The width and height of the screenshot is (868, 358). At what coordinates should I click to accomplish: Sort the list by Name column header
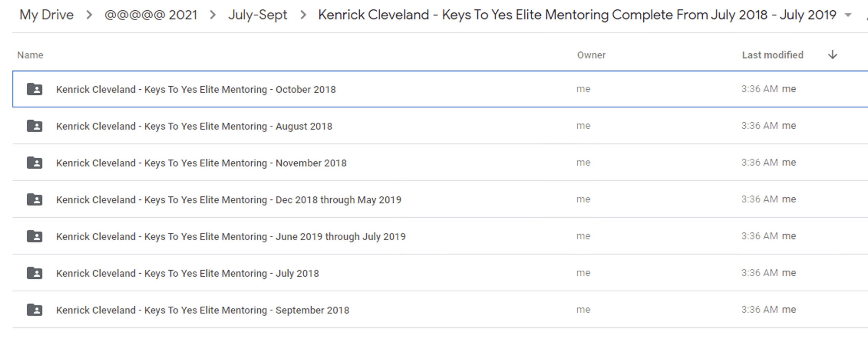tap(30, 55)
